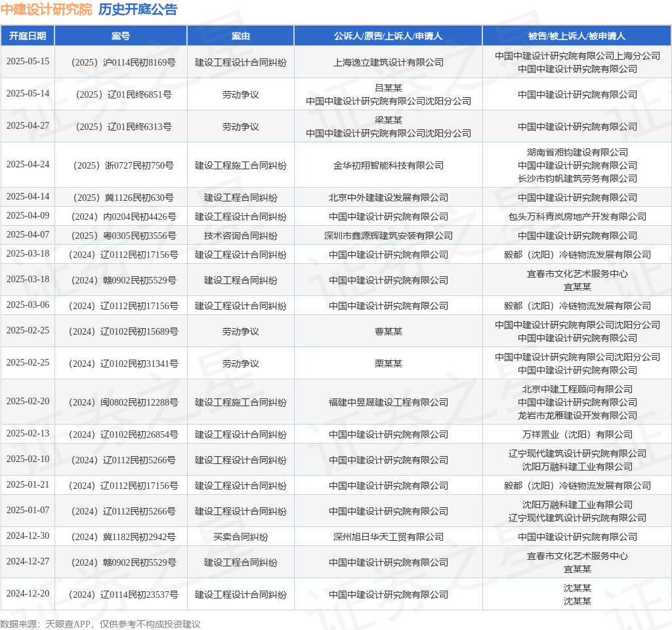Click the date 2025-02-13

tap(28, 433)
